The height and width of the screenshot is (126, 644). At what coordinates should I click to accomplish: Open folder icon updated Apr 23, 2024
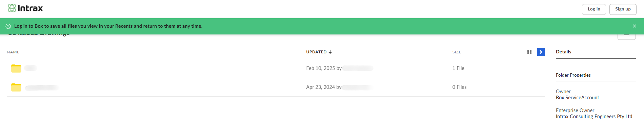click(16, 87)
